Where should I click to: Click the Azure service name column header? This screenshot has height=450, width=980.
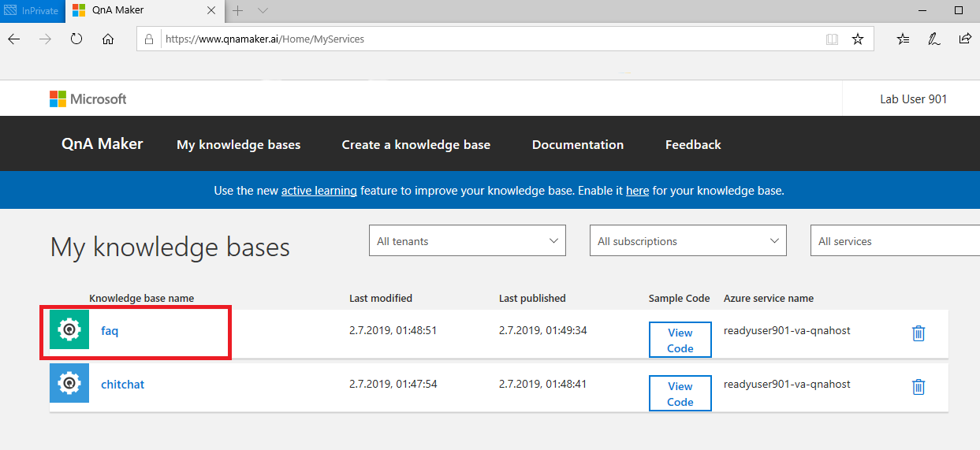tap(769, 298)
